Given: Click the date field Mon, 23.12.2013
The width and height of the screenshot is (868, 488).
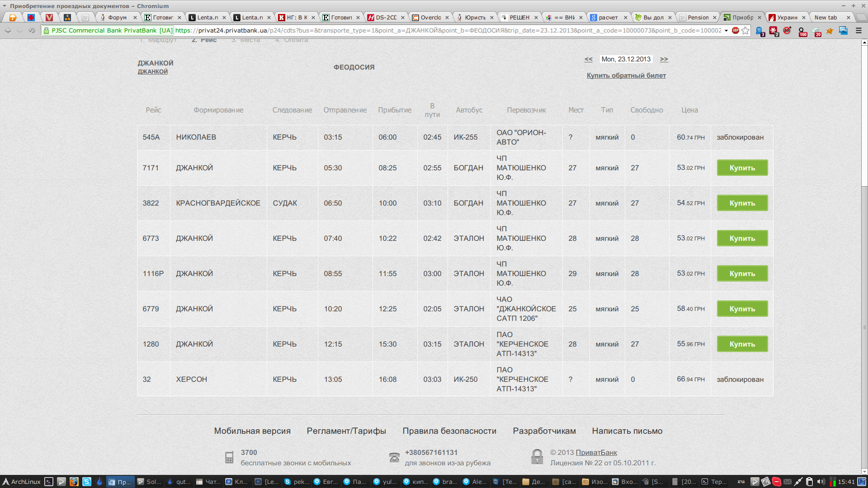Looking at the screenshot, I should (x=626, y=59).
